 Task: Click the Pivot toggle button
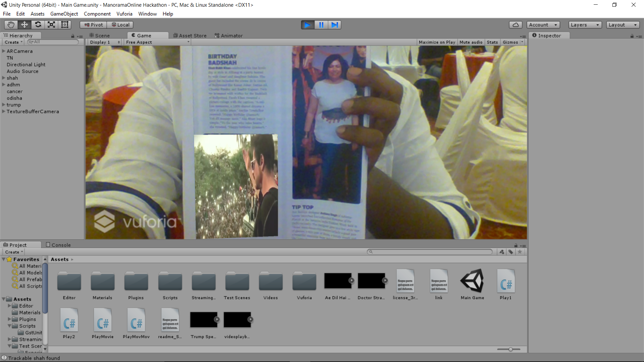point(94,25)
